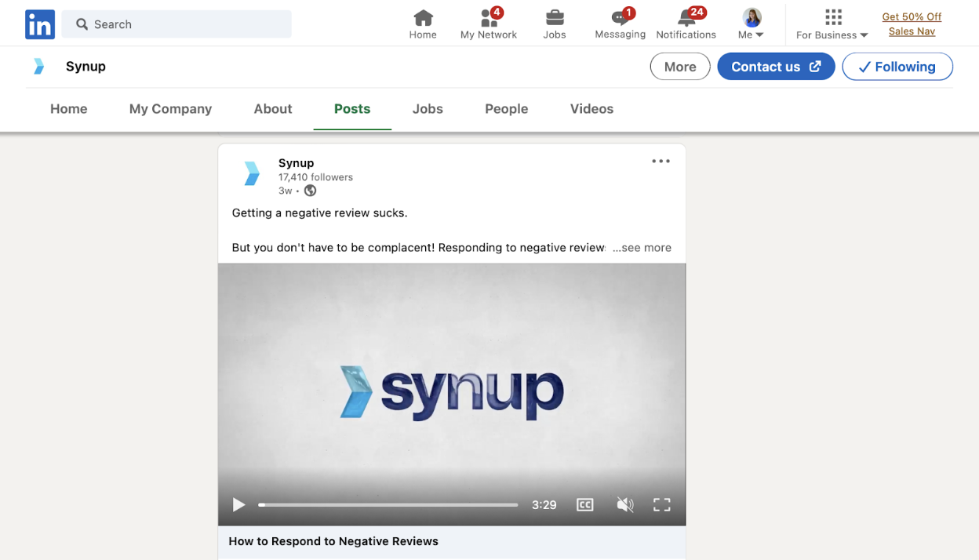Click the Search input field
The height and width of the screenshot is (560, 979).
[177, 24]
